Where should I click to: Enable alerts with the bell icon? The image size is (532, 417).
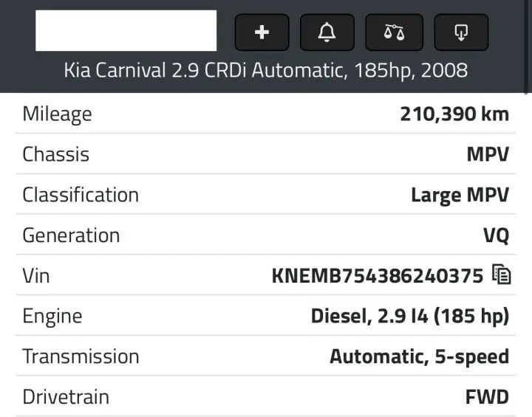point(327,32)
